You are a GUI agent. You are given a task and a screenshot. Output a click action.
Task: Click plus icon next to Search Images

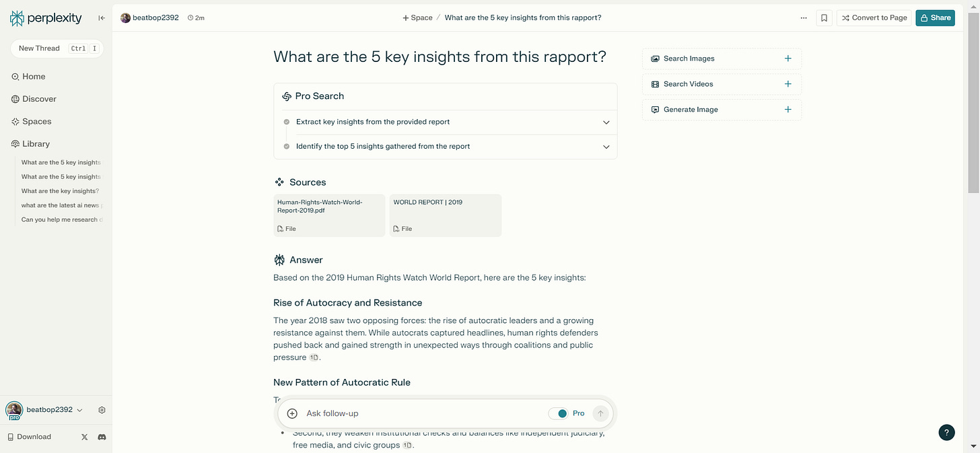coord(788,59)
